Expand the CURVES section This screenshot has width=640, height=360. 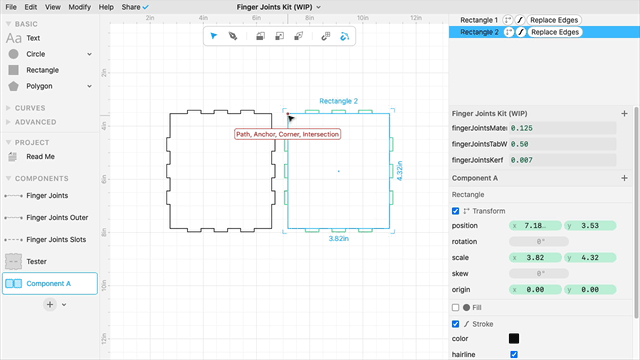point(8,108)
